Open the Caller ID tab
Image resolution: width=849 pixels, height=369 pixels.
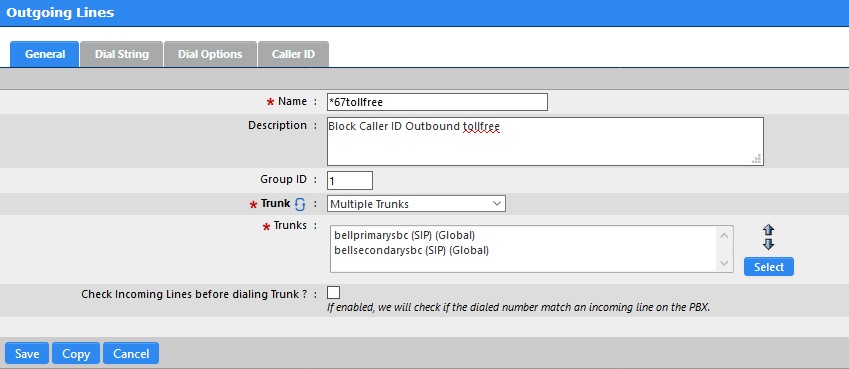[x=293, y=54]
